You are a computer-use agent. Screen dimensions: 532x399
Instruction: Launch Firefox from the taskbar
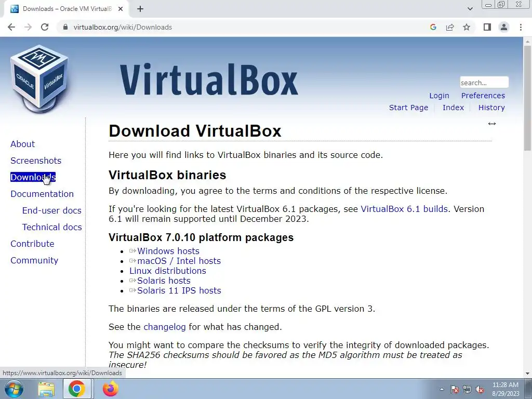point(110,389)
